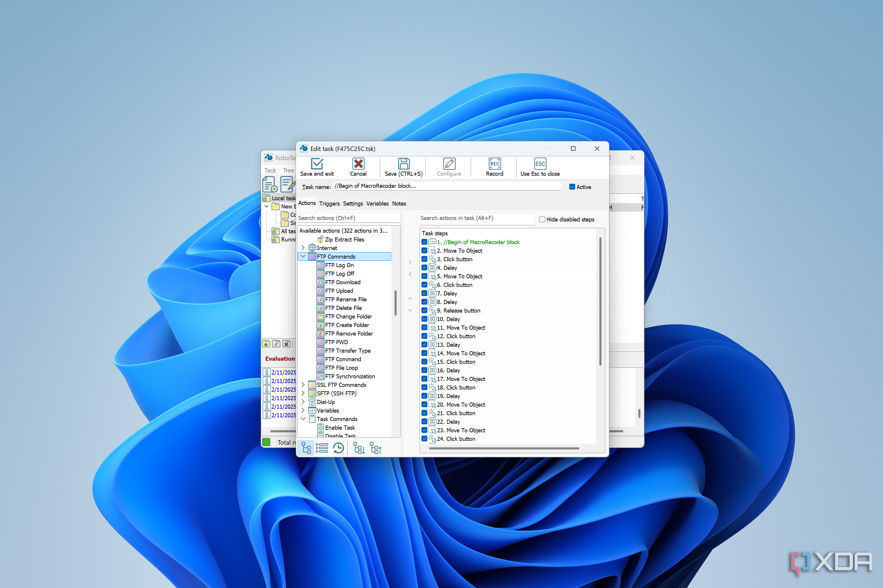Expand the Variables actions category
Image resolution: width=883 pixels, height=588 pixels.
pos(303,410)
